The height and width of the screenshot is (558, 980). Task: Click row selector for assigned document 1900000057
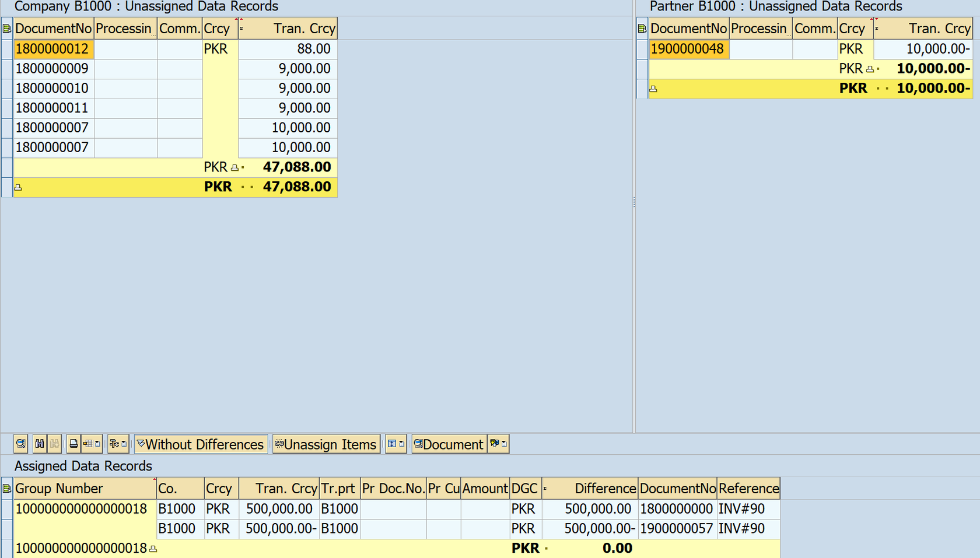coord(7,529)
